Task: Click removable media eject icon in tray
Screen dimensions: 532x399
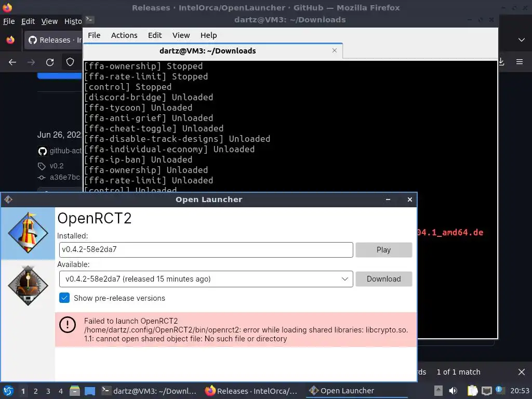Action: [x=438, y=391]
